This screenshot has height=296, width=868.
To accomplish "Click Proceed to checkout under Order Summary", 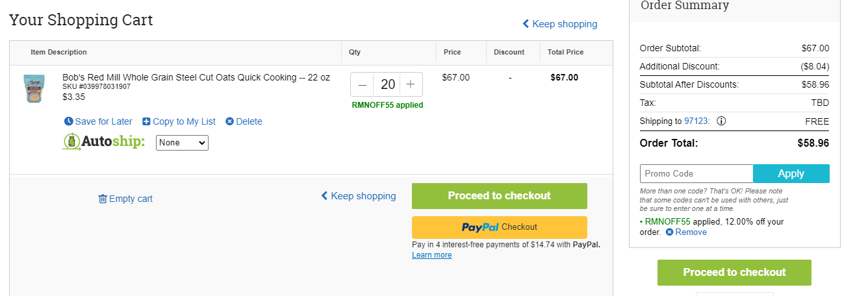I will pyautogui.click(x=734, y=273).
